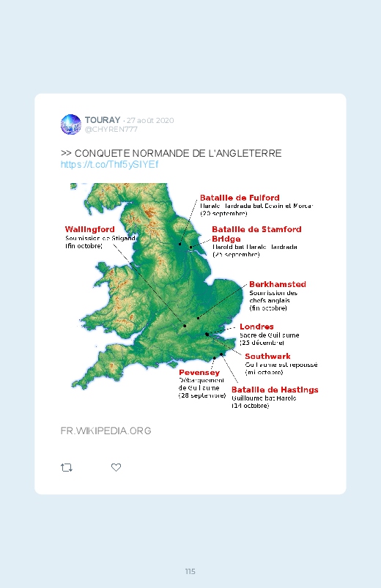The height and width of the screenshot is (588, 381).
Task: Click the Wallingford map dot marker
Action: (185, 326)
